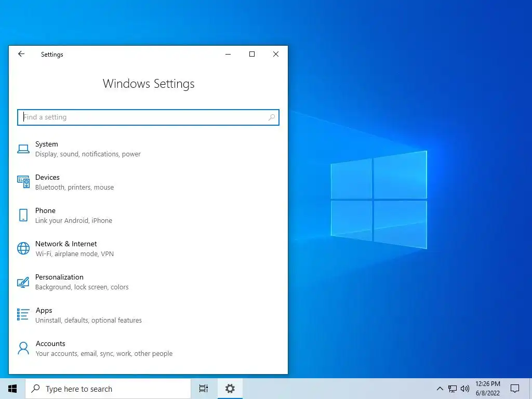Click the Accounts person icon
The image size is (532, 399).
(x=23, y=348)
